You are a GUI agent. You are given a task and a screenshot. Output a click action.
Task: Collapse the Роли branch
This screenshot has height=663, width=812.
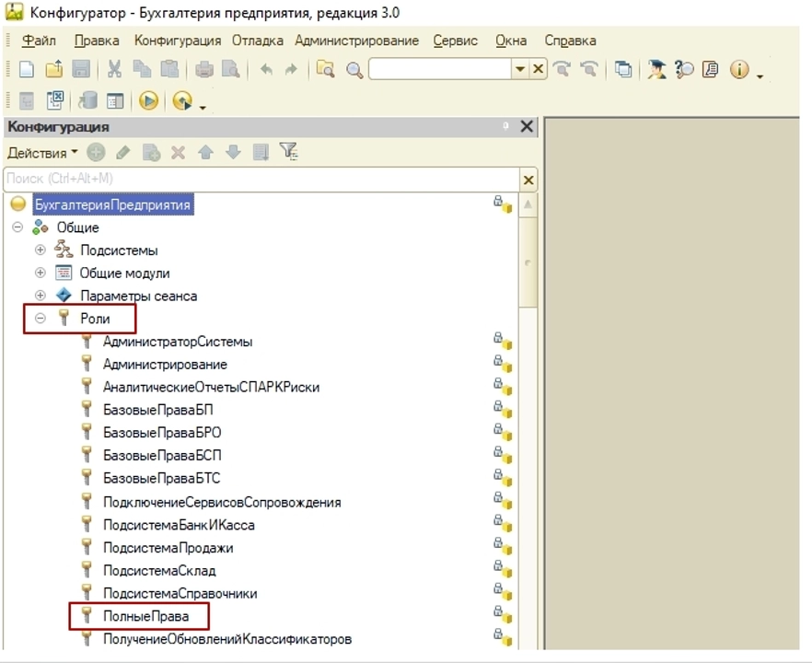point(40,318)
